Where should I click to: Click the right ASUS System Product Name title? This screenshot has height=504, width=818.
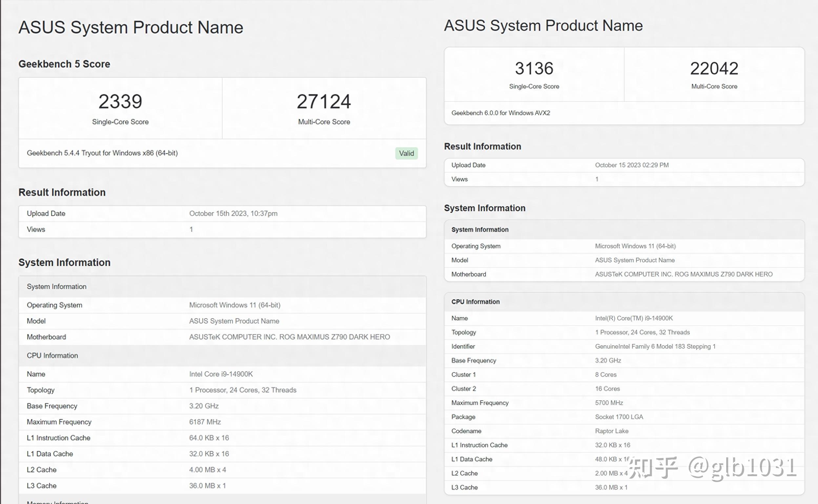[543, 26]
